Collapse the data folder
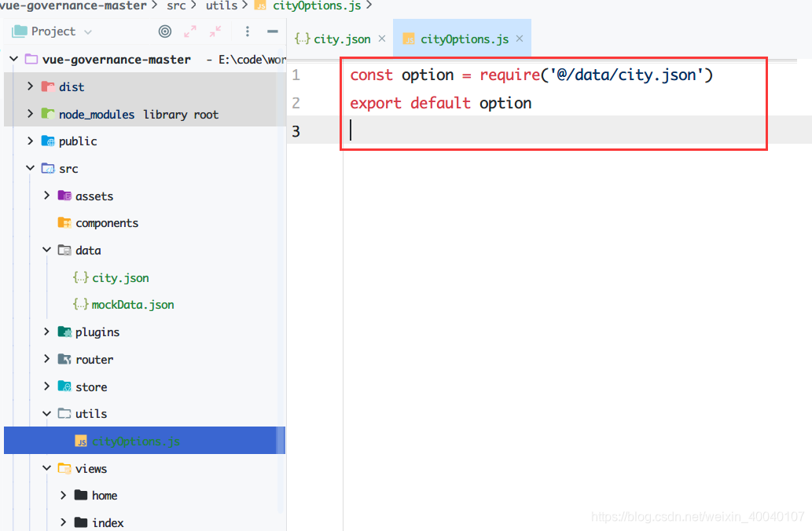812x531 pixels. tap(46, 250)
